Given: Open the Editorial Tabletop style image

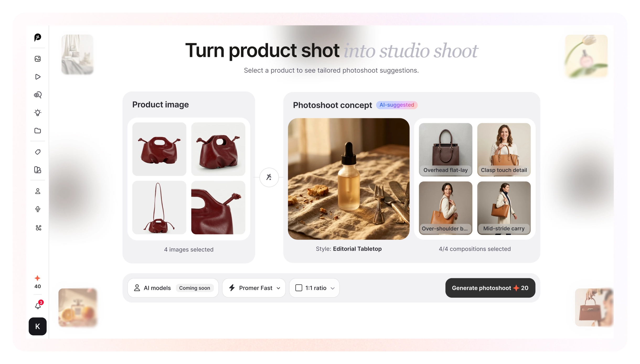Looking at the screenshot, I should tap(349, 179).
